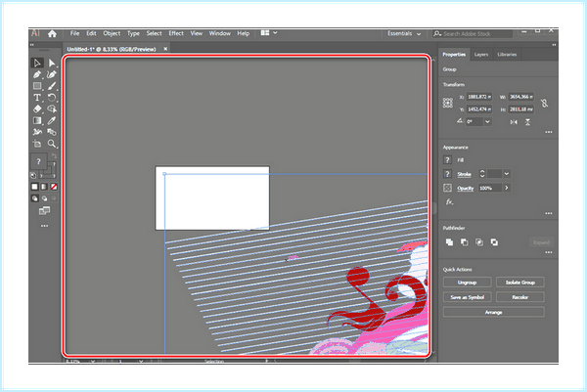Click the Save as Symbol button

pos(468,297)
